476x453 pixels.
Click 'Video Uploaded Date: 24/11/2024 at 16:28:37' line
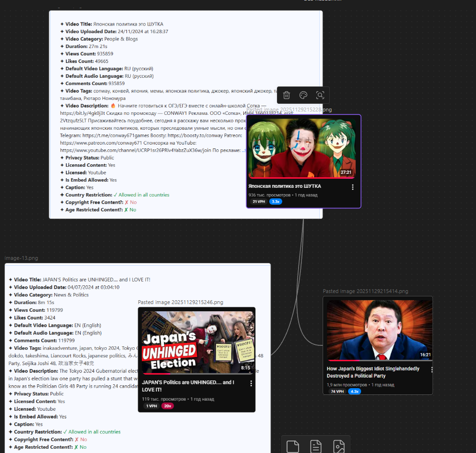[114, 32]
